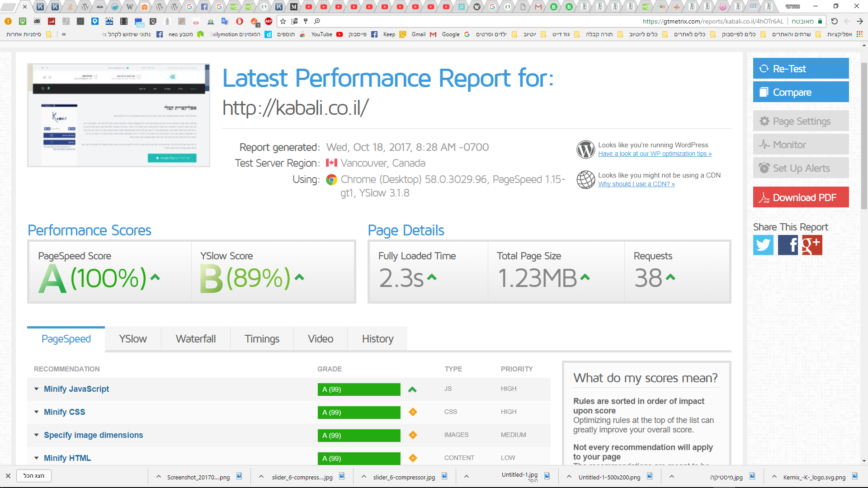Click the orange exclamation warning extension icon

pos(8,21)
